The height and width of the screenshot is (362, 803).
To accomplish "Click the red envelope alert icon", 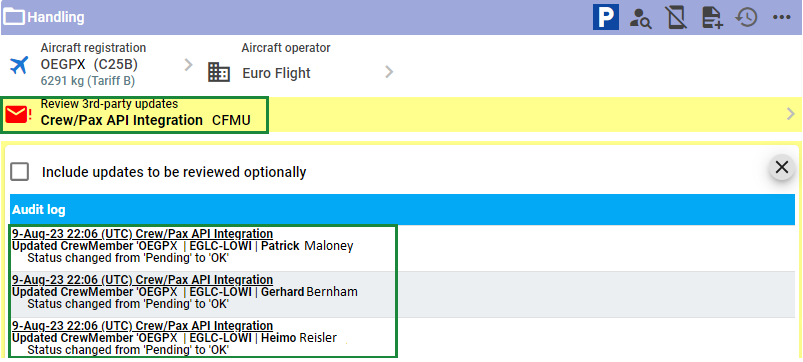I will tap(18, 115).
